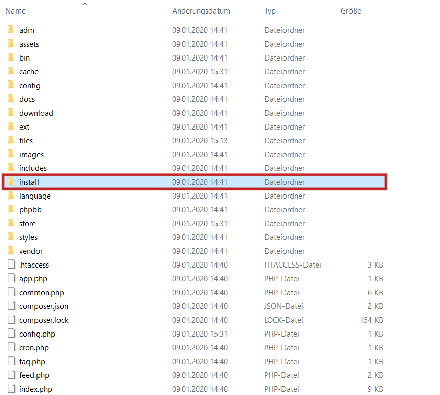The width and height of the screenshot is (440, 395).
Task: Select the docs folder icon
Action: pos(11,99)
